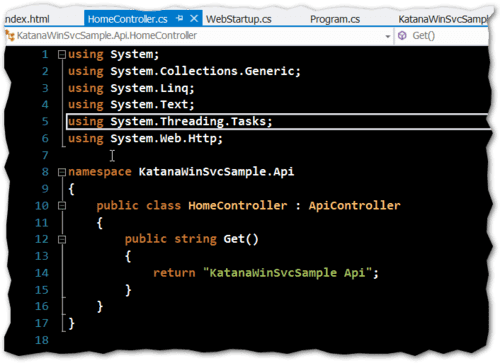The height and width of the screenshot is (363, 500).
Task: Click the 'HomeController' class name on line 10
Action: (x=238, y=205)
